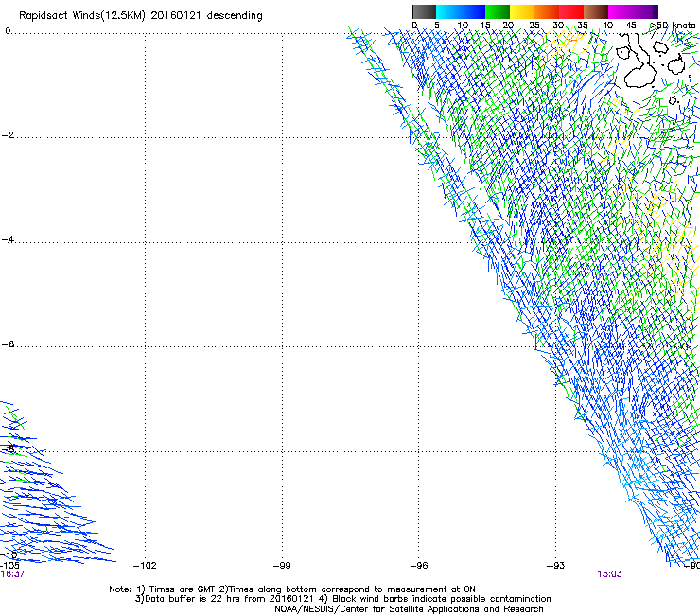
Task: Click the brown 35-40 knots color segment
Action: pos(596,11)
